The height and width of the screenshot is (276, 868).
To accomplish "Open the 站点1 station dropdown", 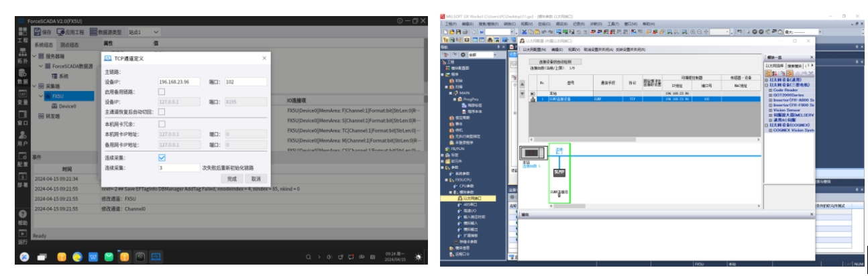I will click(144, 31).
